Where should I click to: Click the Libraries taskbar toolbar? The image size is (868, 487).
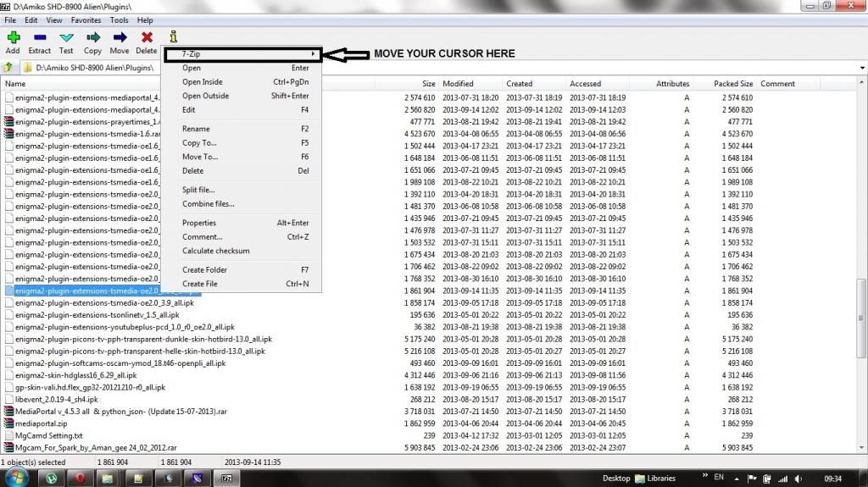655,479
